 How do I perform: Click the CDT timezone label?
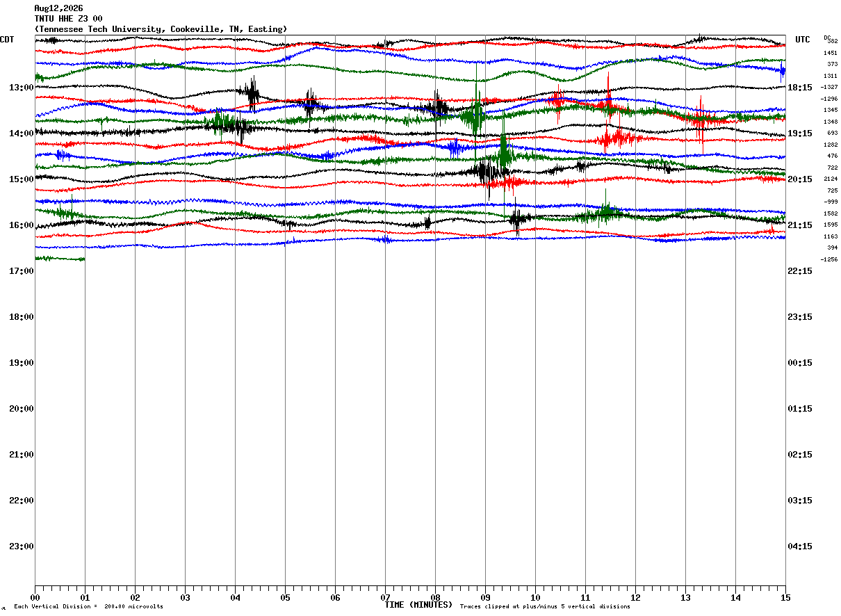(7, 40)
